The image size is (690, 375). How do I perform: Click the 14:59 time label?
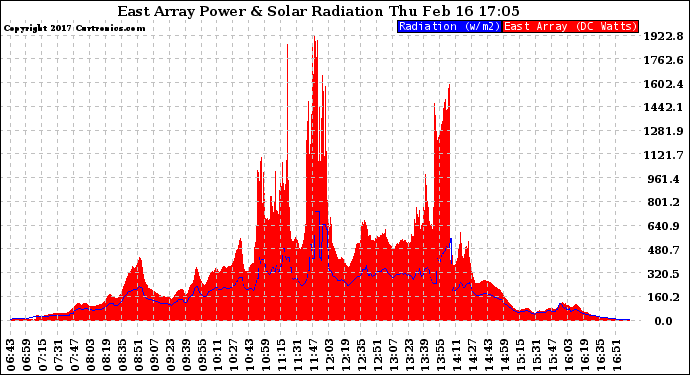(x=505, y=355)
